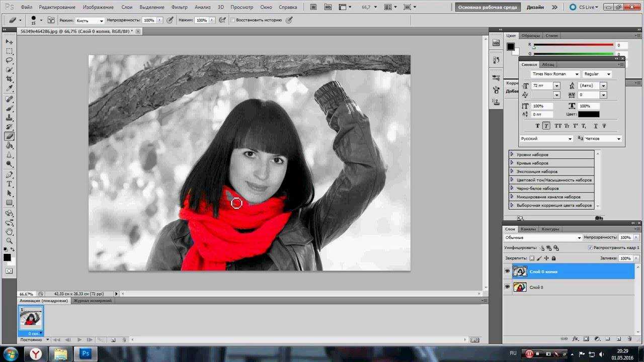Switch to the Образцы tab
Screen dimensions: 644x362
[x=530, y=36]
